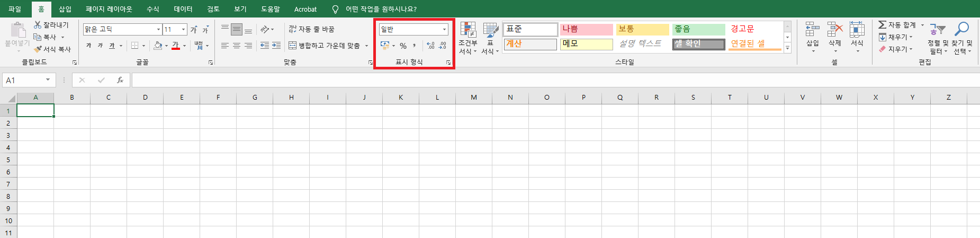Image resolution: width=980 pixels, height=238 pixels.
Task: Open the number format dropdown showing 일반
Action: tap(444, 29)
